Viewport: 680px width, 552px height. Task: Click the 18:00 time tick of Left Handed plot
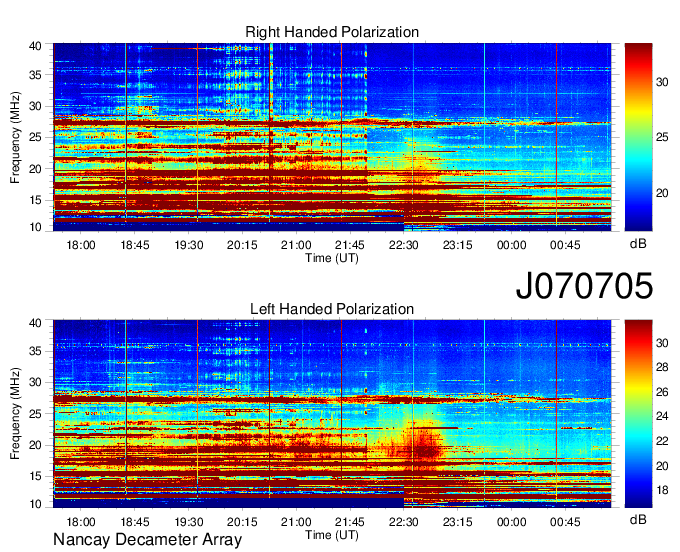(81, 522)
